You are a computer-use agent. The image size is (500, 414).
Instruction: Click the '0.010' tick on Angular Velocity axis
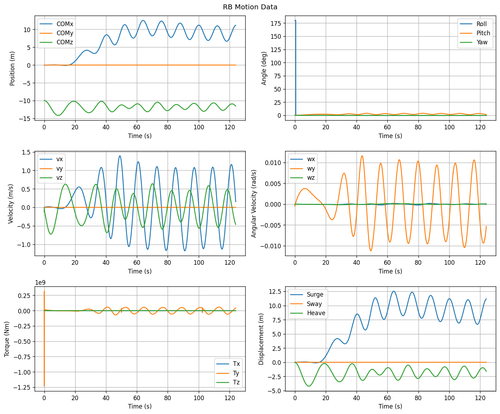pyautogui.click(x=273, y=163)
